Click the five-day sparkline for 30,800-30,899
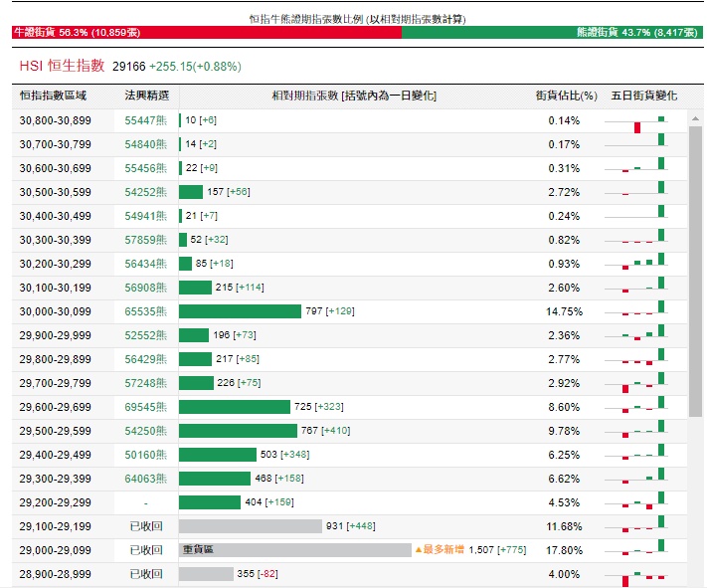The height and width of the screenshot is (588, 707). (x=635, y=123)
